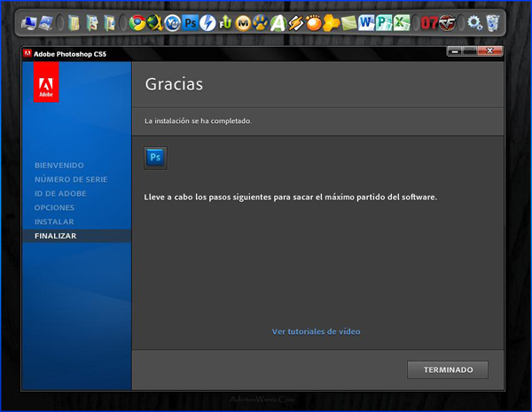The width and height of the screenshot is (532, 412).
Task: Open the second monitor icon in the dock
Action: click(x=46, y=23)
